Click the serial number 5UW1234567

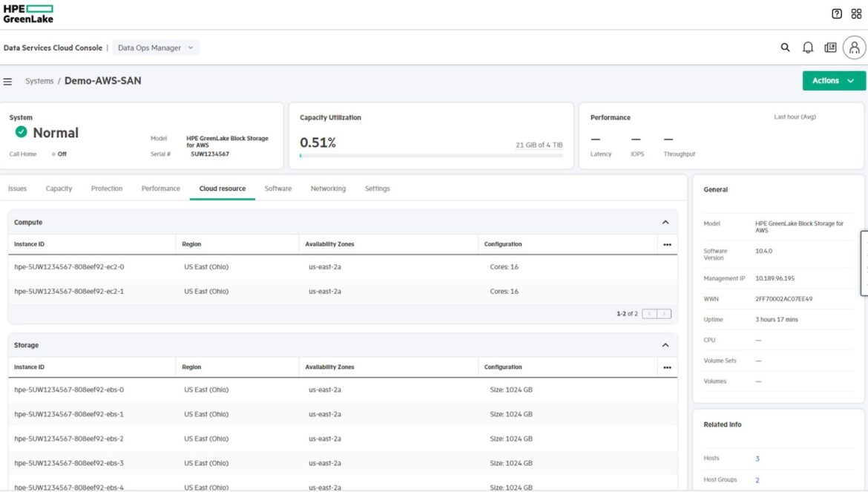tap(210, 154)
